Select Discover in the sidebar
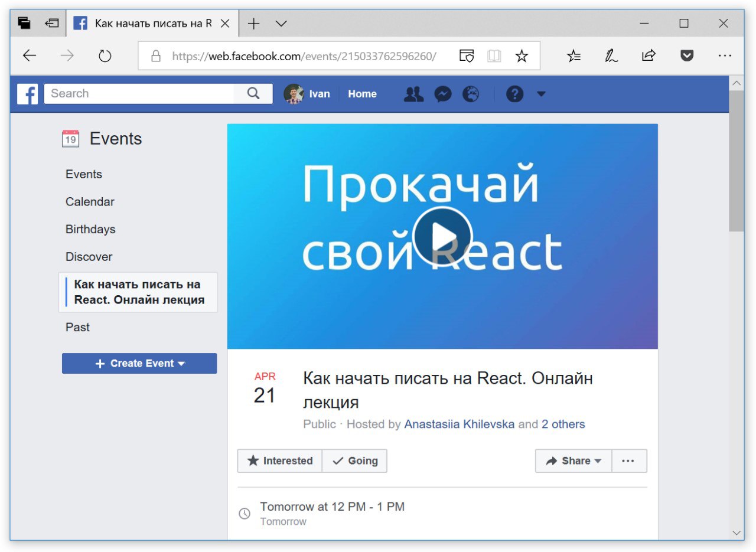 (x=89, y=257)
